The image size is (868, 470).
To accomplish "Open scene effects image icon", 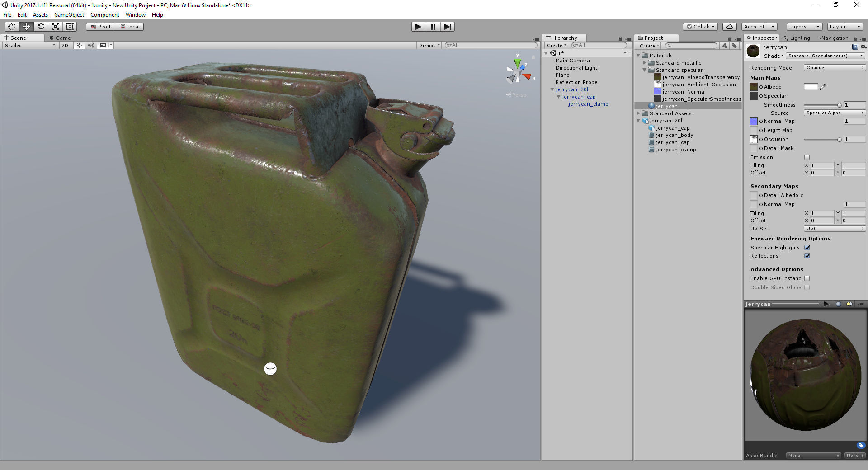I will (103, 45).
